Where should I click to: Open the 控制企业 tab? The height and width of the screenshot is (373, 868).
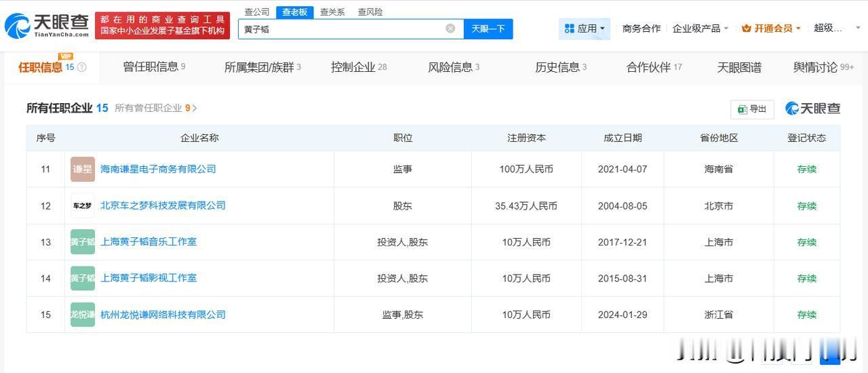(359, 66)
